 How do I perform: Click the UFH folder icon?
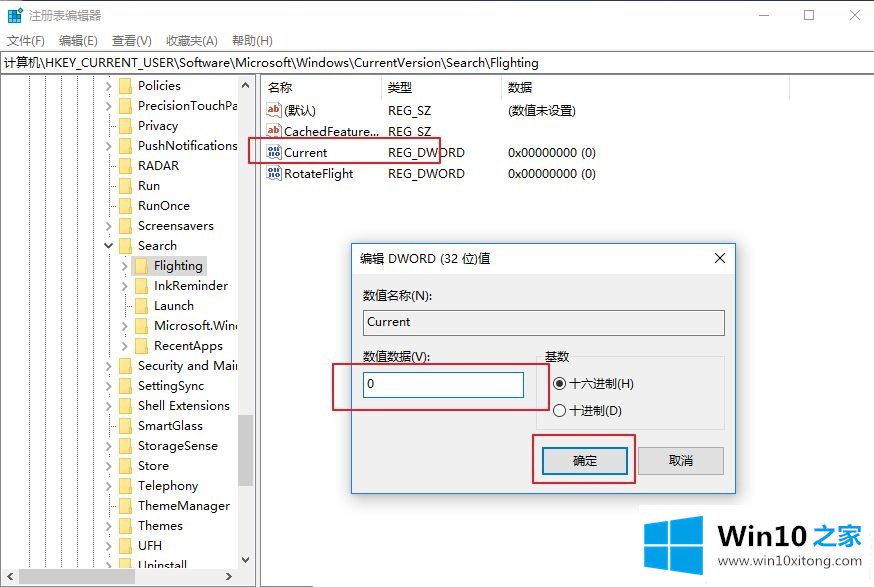tap(126, 546)
